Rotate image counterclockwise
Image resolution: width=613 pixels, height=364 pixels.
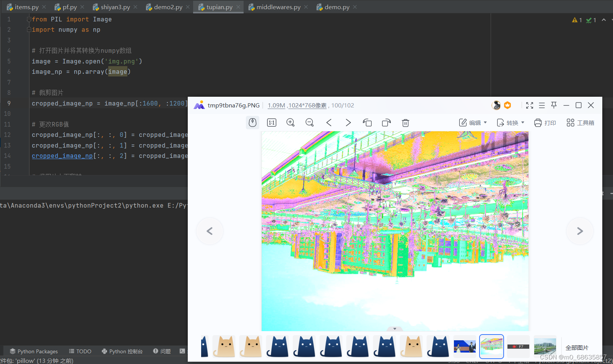(367, 123)
